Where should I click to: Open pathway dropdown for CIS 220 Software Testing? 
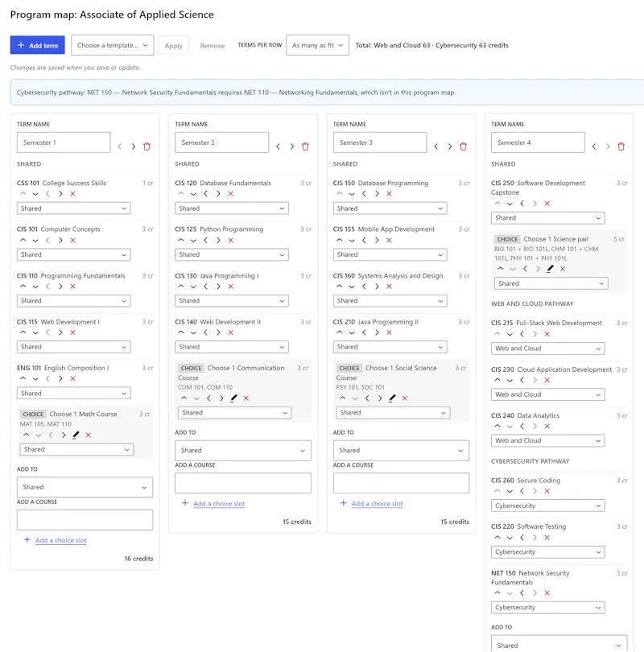[x=548, y=552]
